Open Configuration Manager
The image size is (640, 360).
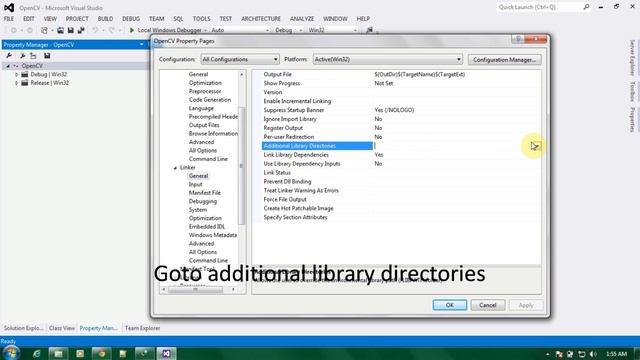pos(504,60)
